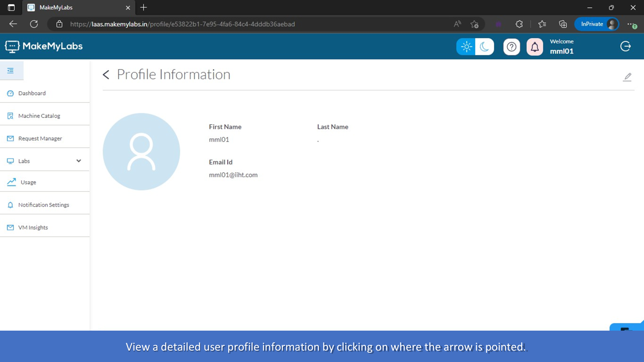The width and height of the screenshot is (644, 362).
Task: Expand the Labs menu chevron
Action: (x=78, y=161)
